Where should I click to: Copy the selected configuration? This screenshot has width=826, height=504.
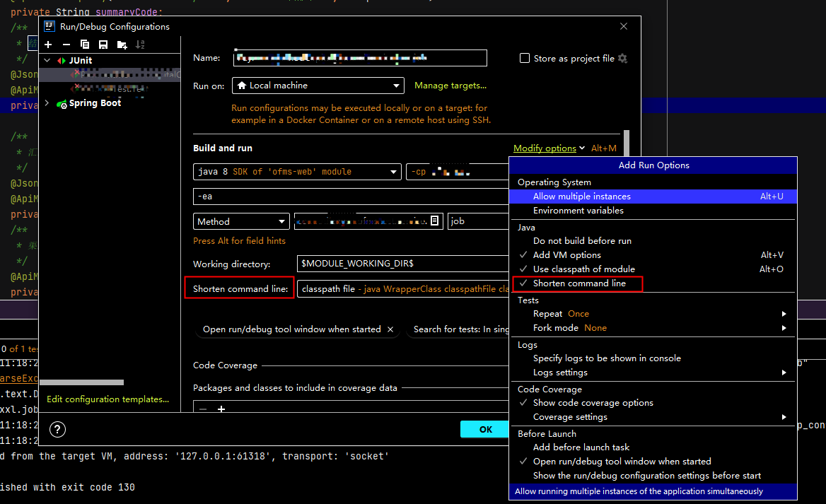pos(84,44)
